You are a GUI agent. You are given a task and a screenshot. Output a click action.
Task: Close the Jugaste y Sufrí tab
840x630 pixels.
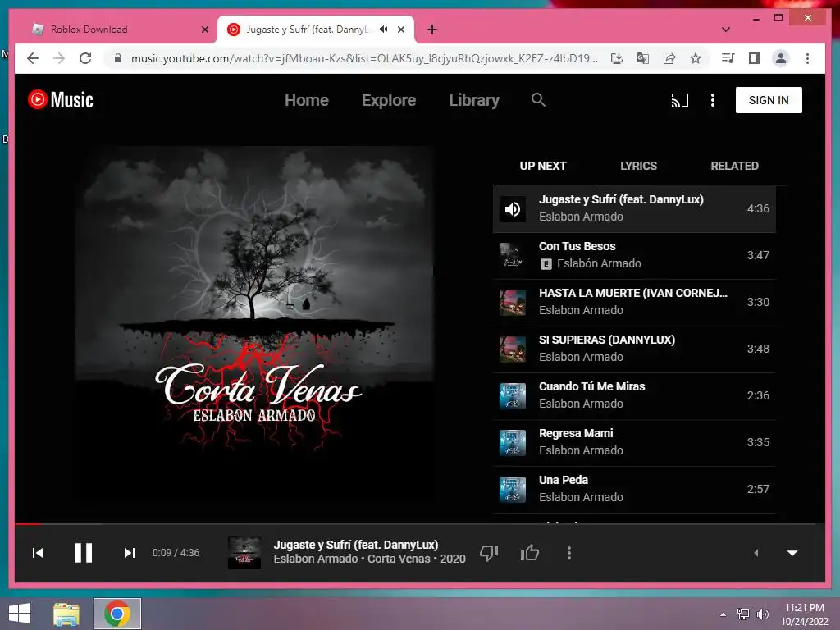point(401,30)
